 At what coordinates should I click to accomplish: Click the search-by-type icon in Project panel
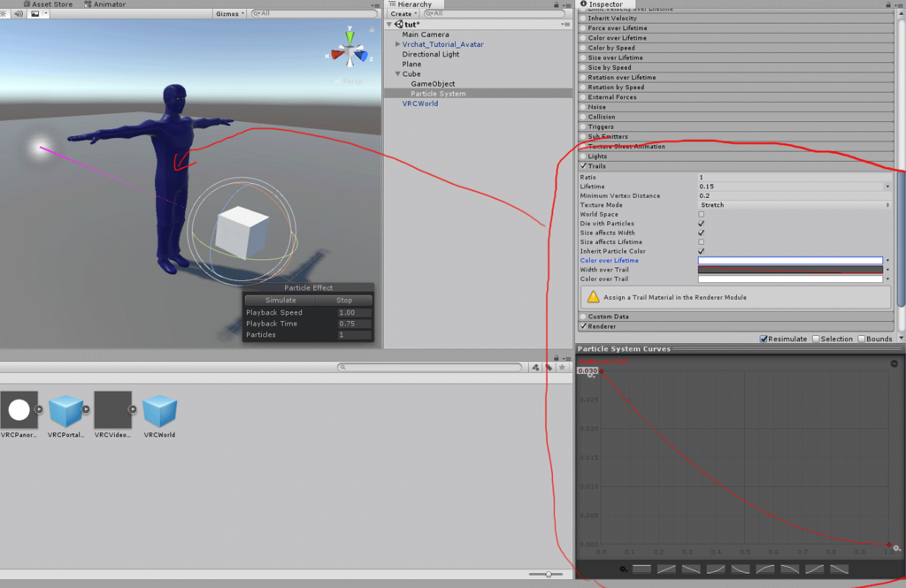tap(535, 367)
